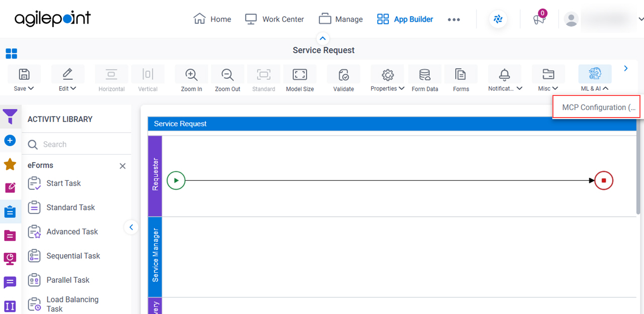This screenshot has width=644, height=314.
Task: Click the AgilePoint logo
Action: pos(52,19)
